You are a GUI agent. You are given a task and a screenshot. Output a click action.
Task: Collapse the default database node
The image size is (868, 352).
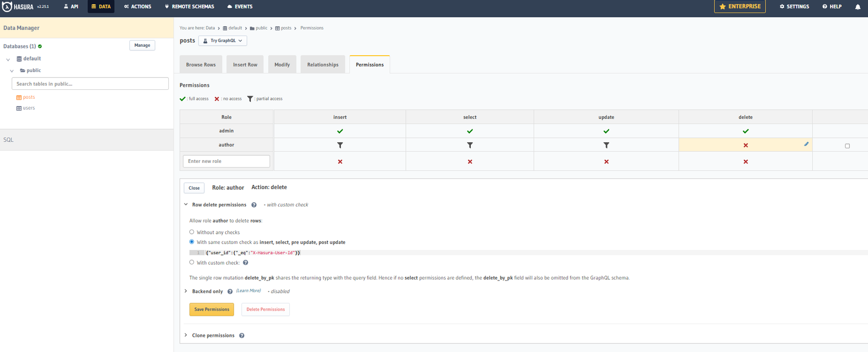click(8, 59)
